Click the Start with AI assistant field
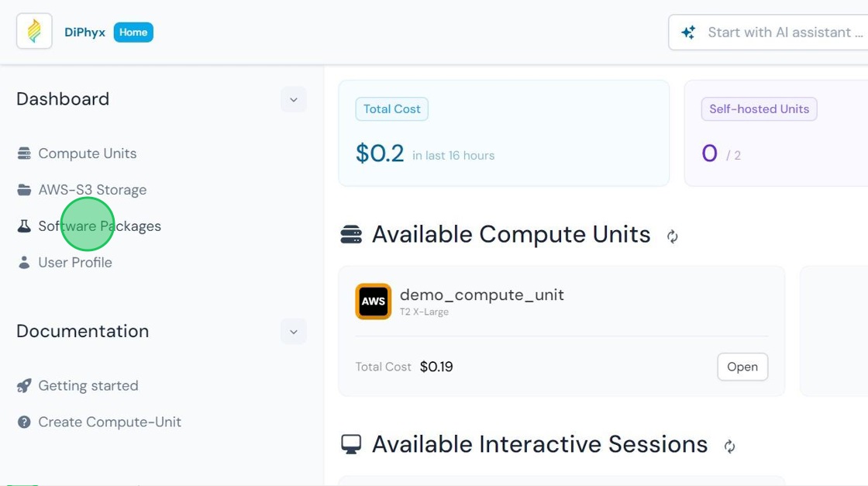Image resolution: width=868 pixels, height=486 pixels. [x=768, y=32]
